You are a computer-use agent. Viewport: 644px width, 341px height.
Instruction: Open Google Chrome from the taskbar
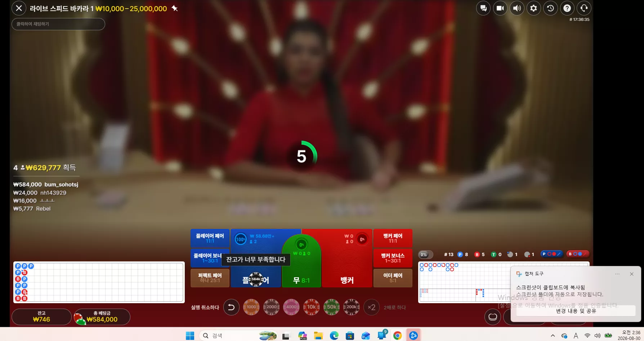[x=398, y=336]
